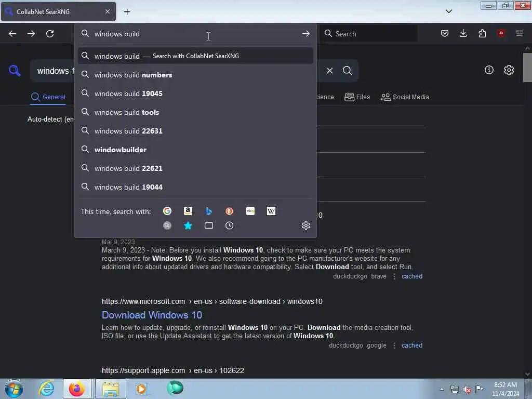Open the Action Center flag icon
The width and height of the screenshot is (532, 399).
point(479,389)
